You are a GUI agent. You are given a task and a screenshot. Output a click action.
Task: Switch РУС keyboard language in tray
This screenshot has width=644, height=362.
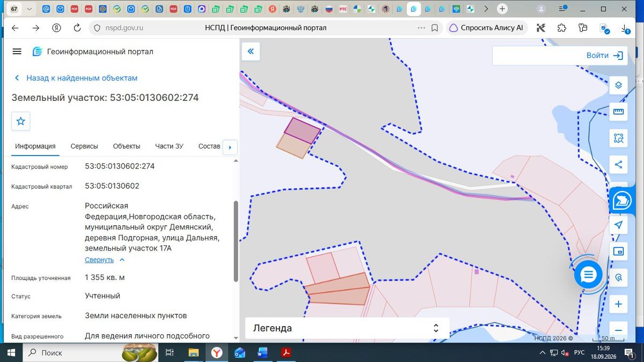click(579, 352)
